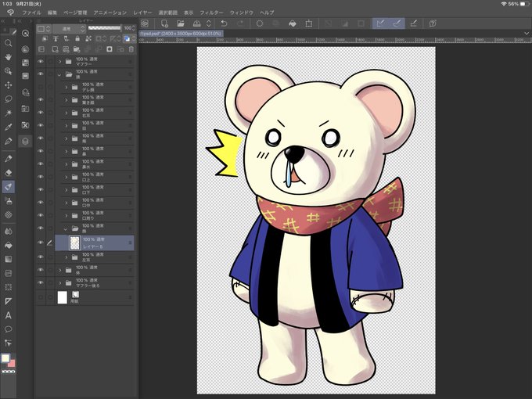Select the Blend tool

point(8,231)
